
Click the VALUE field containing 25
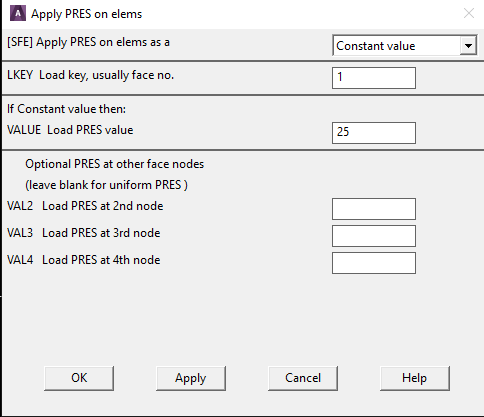pos(374,133)
